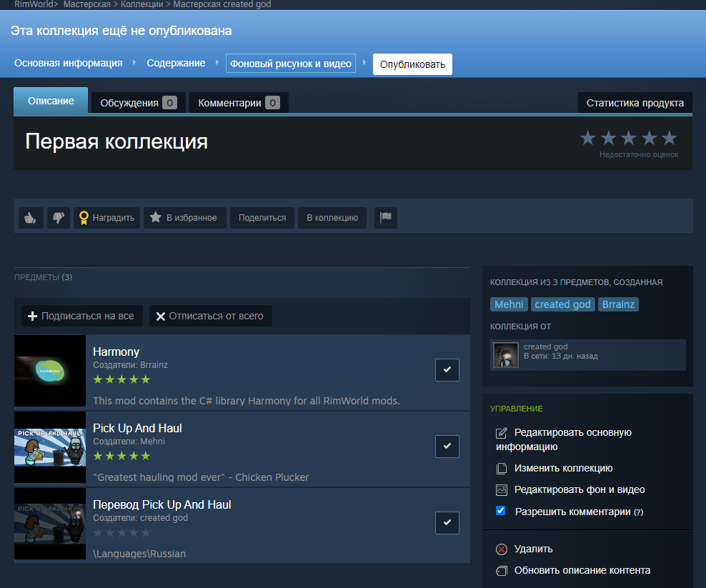Toggle Разрешить комментарии checkbox

[x=501, y=511]
